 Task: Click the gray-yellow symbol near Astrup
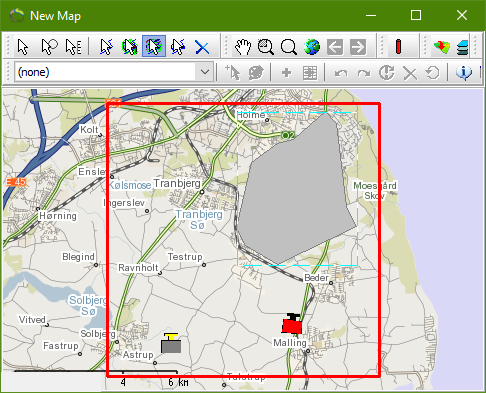tap(171, 343)
